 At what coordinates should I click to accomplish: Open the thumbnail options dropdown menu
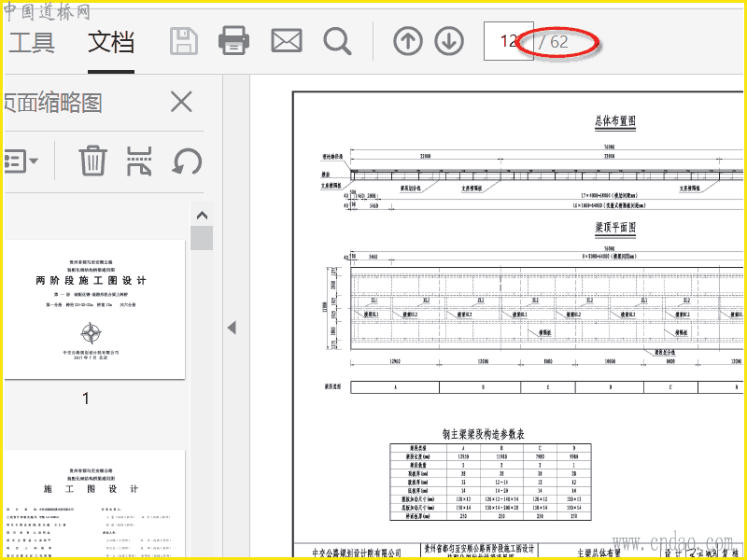click(x=21, y=161)
